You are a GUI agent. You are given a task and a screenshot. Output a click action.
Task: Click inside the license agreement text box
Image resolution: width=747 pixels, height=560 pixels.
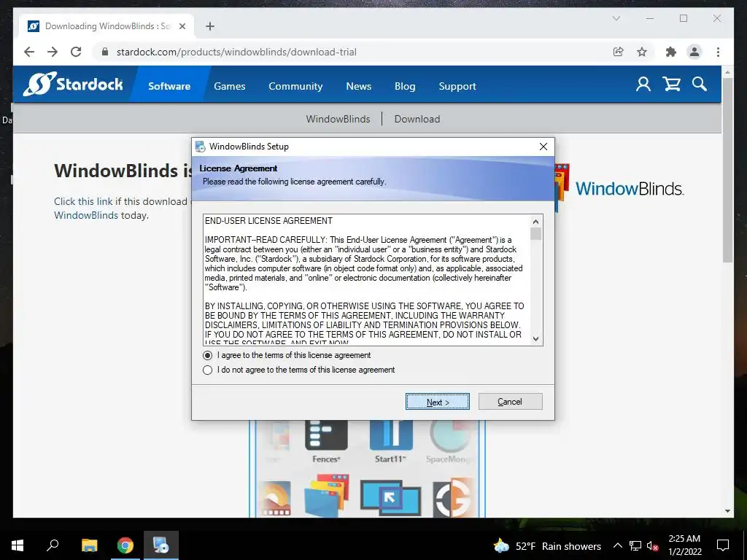click(367, 280)
